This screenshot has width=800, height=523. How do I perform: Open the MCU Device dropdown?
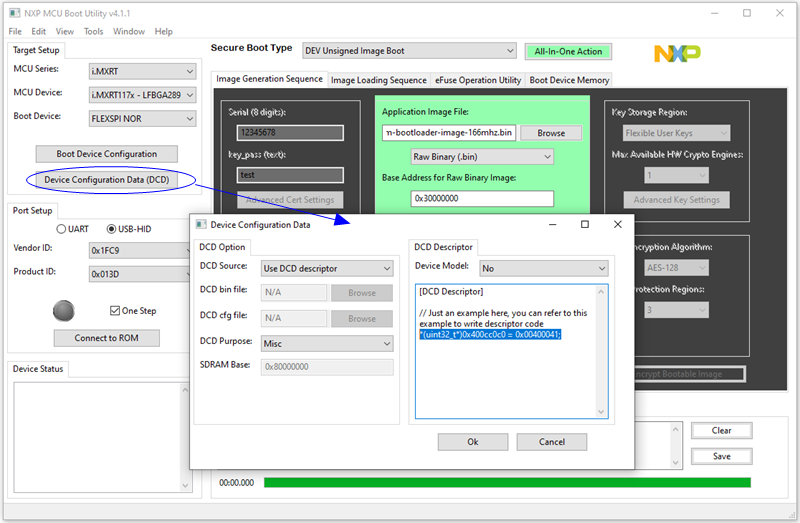(142, 95)
